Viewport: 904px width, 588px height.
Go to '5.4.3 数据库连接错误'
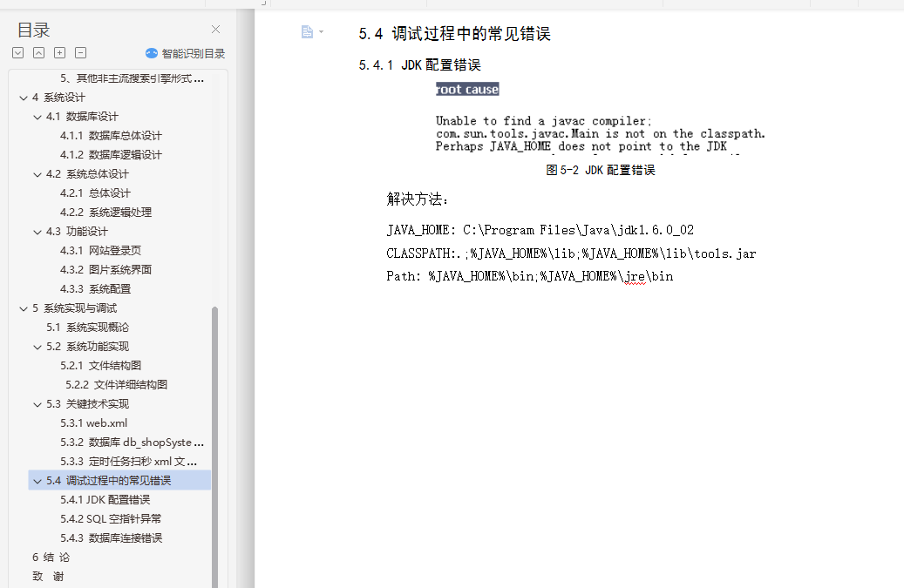click(111, 537)
